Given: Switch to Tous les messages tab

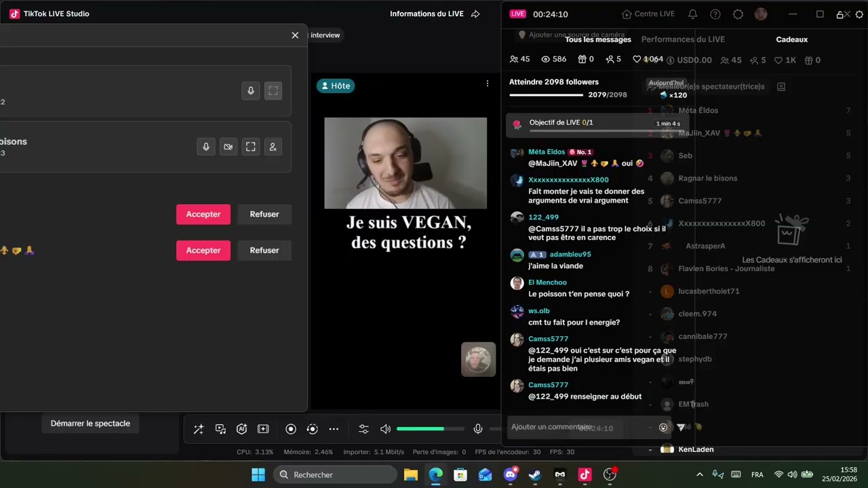Looking at the screenshot, I should [x=598, y=39].
